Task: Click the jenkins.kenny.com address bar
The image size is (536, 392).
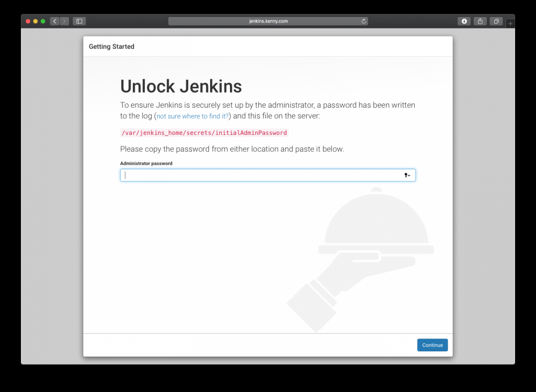Action: (268, 21)
